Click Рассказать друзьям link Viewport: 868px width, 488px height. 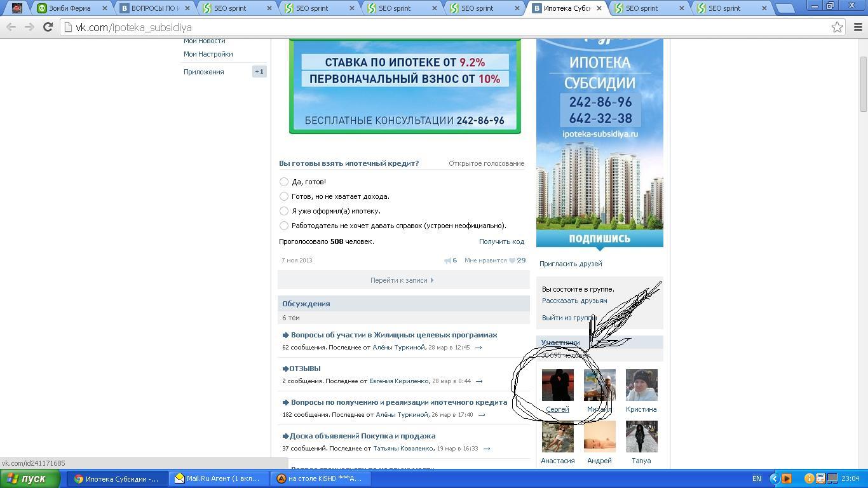(574, 301)
